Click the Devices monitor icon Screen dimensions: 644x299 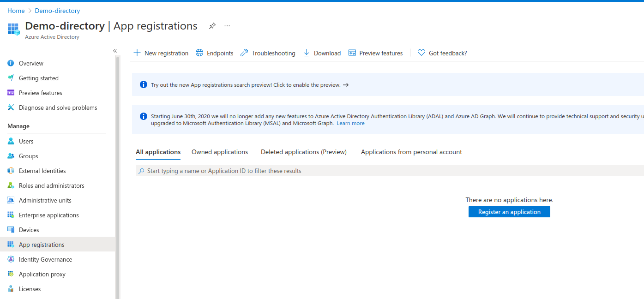11,230
